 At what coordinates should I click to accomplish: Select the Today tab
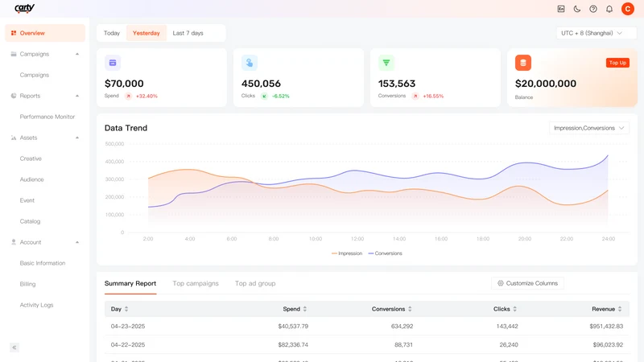click(x=112, y=33)
